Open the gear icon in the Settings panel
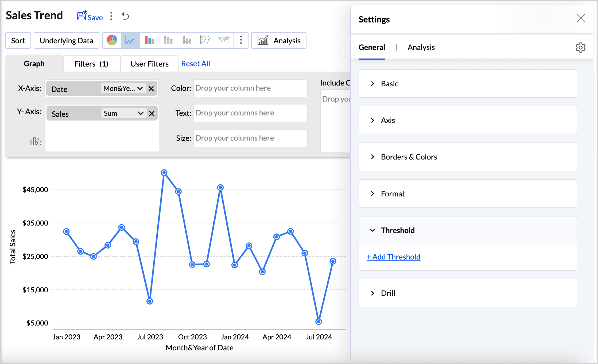The width and height of the screenshot is (598, 364). click(x=580, y=47)
